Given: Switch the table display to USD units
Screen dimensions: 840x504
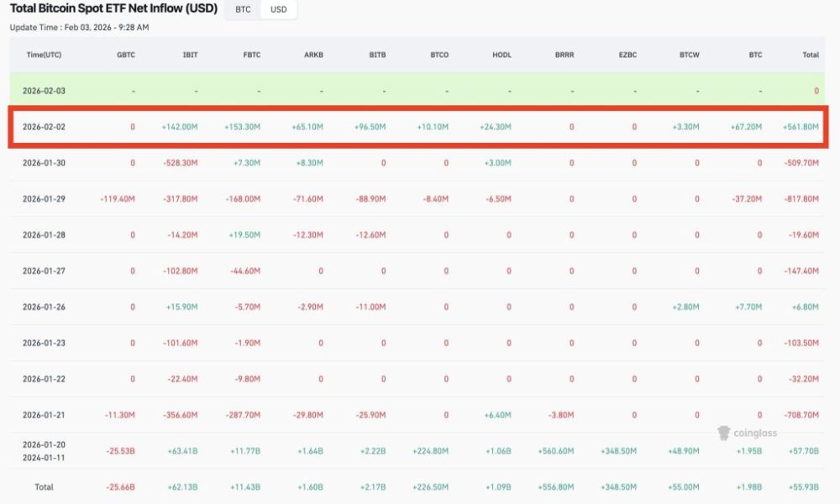Looking at the screenshot, I should tap(277, 9).
